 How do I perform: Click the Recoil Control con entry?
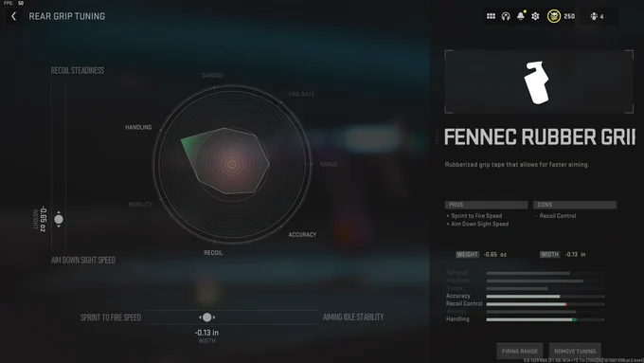coord(557,216)
